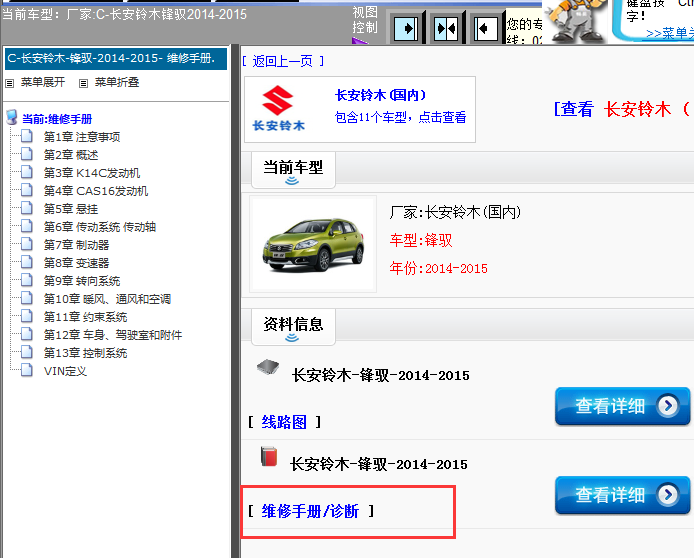Open 第9章 转向系统 chapter

tap(82, 281)
